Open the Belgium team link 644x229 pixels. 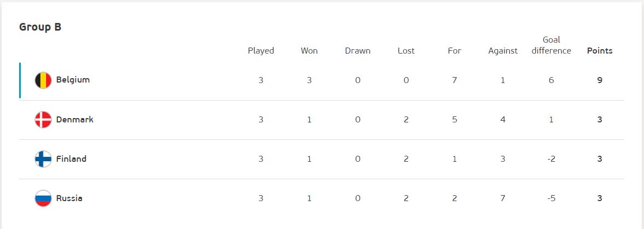click(73, 80)
